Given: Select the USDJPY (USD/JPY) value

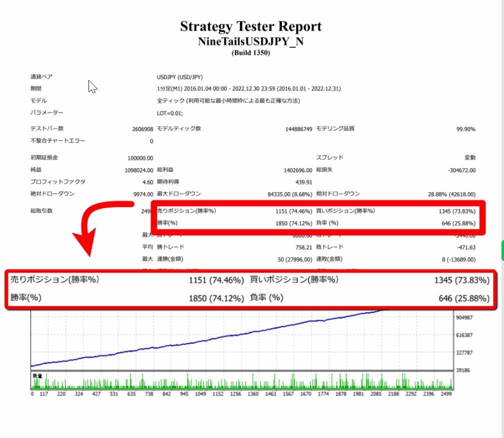Looking at the screenshot, I should coord(179,77).
